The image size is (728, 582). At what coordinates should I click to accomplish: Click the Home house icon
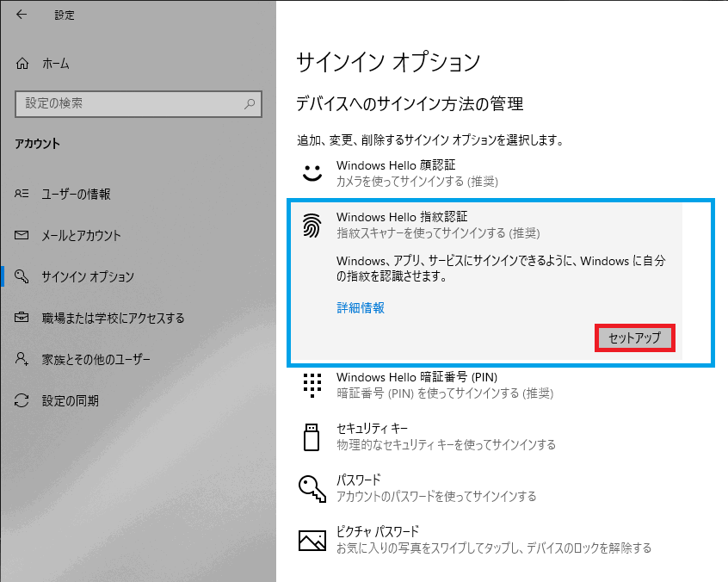click(x=22, y=63)
